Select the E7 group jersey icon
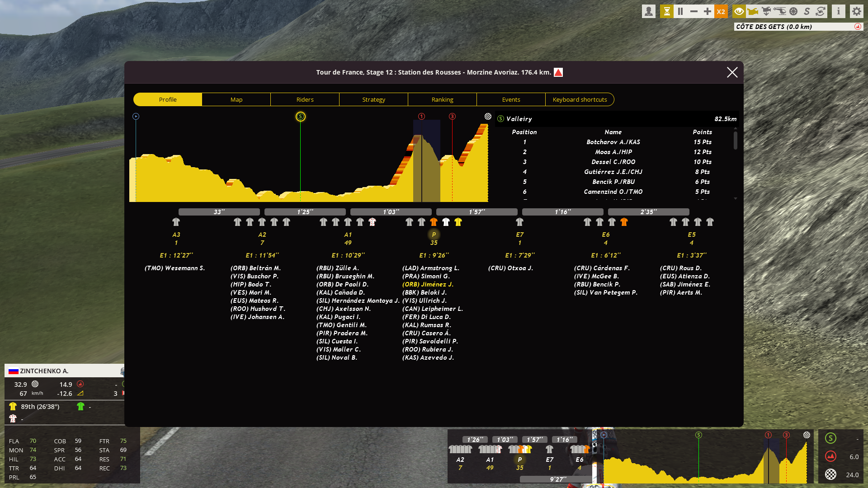 pyautogui.click(x=520, y=222)
